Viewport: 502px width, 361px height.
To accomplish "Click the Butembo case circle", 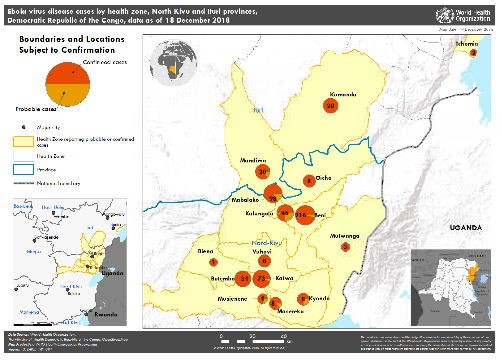I will [243, 278].
